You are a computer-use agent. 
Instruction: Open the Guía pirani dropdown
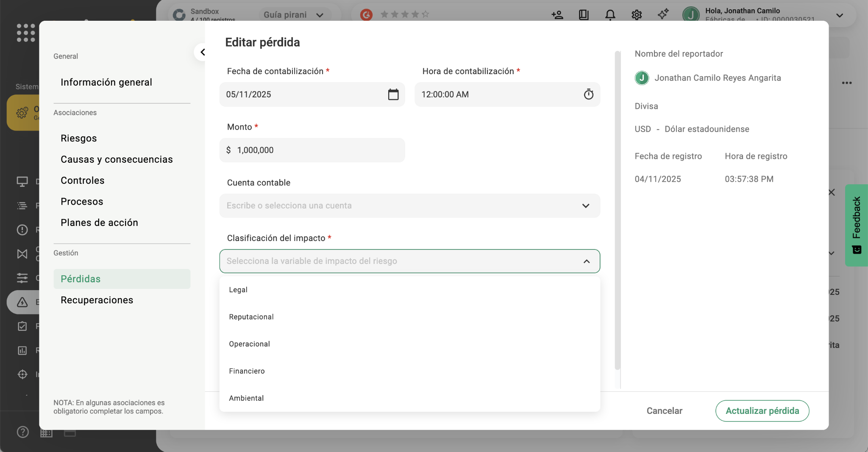pyautogui.click(x=293, y=15)
